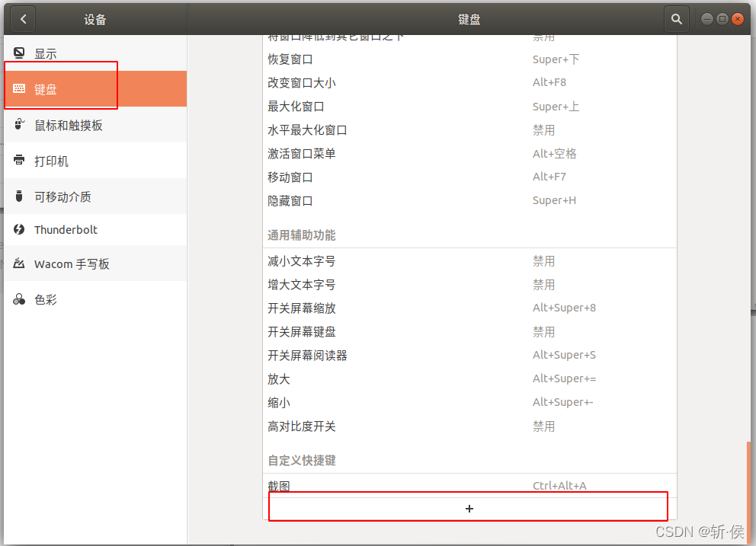Select 增大文本字号 shortcut row
The height and width of the screenshot is (546, 756).
(469, 285)
